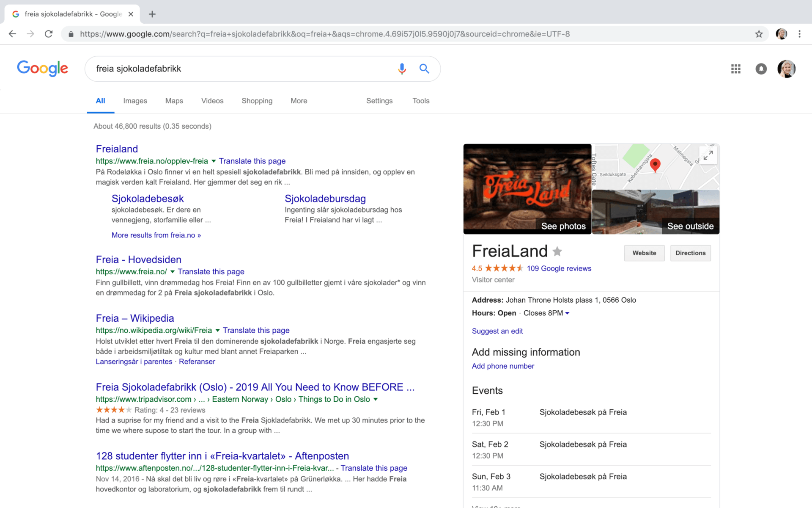Expand the opening hours dropdown arrow
The image size is (812, 508).
(568, 313)
